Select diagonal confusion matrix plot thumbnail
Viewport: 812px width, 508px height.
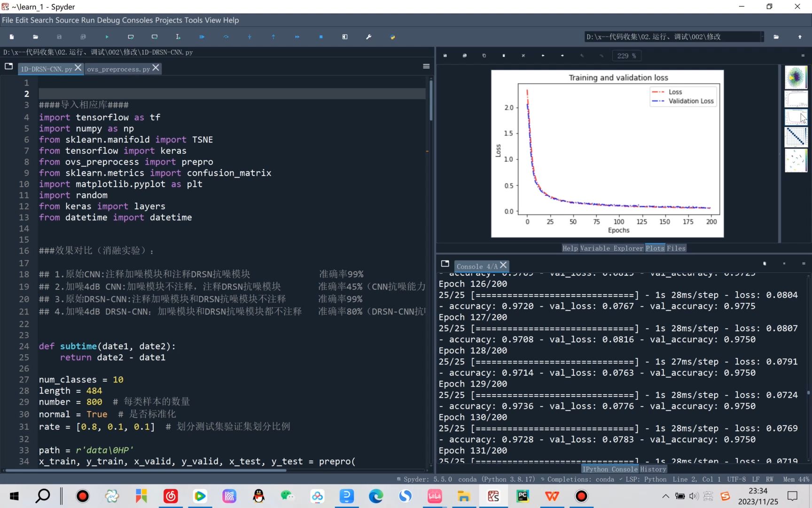[796, 137]
